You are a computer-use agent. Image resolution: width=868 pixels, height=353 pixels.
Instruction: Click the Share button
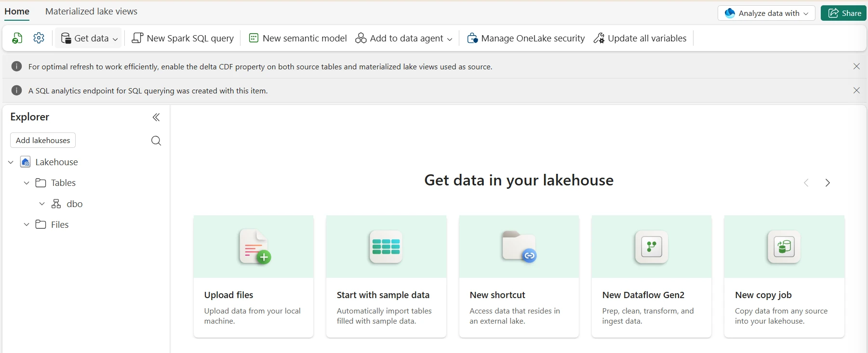point(843,13)
